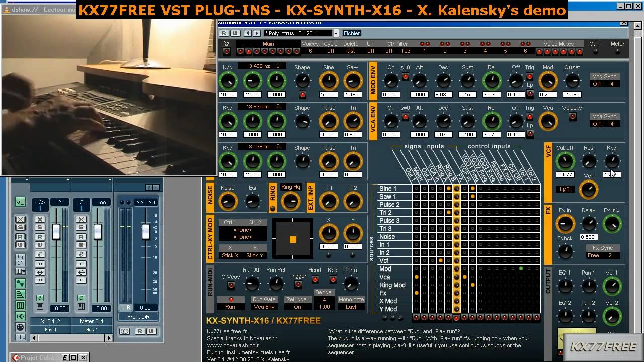
Task: Click the Uni off setting
Action: (x=371, y=51)
